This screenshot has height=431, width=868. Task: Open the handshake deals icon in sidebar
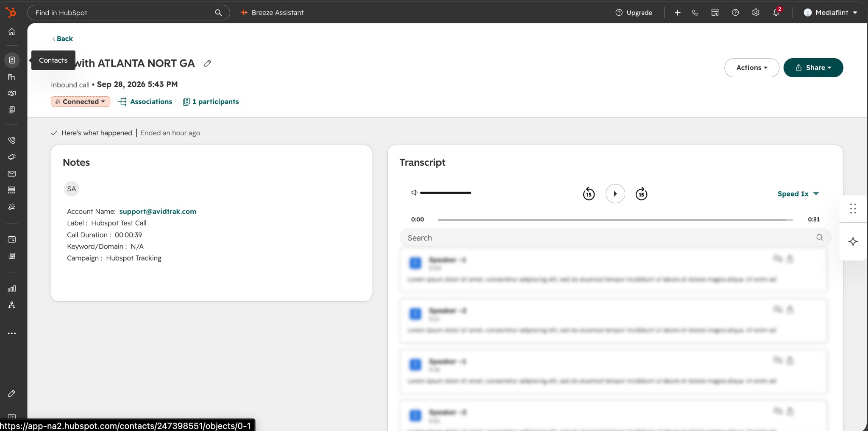click(12, 93)
